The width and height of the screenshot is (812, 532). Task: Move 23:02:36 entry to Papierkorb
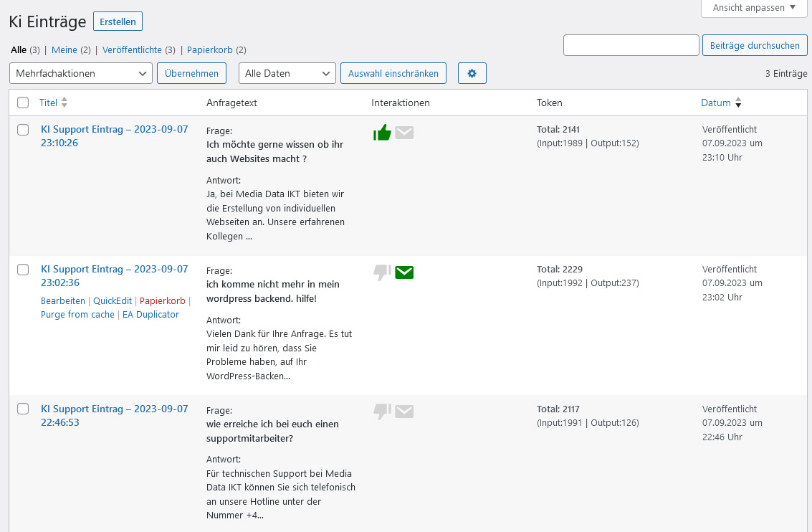click(162, 301)
